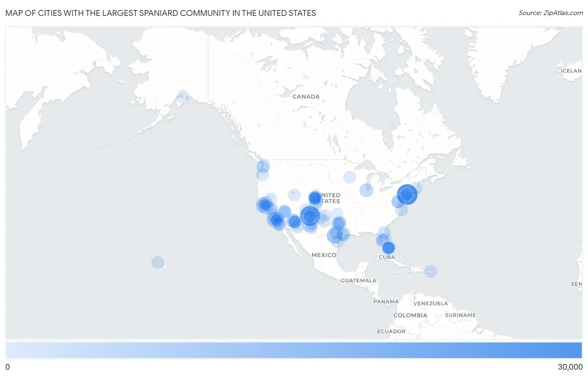588x376 pixels.
Task: Click the Puerto Rico bubble marker
Action: click(430, 271)
